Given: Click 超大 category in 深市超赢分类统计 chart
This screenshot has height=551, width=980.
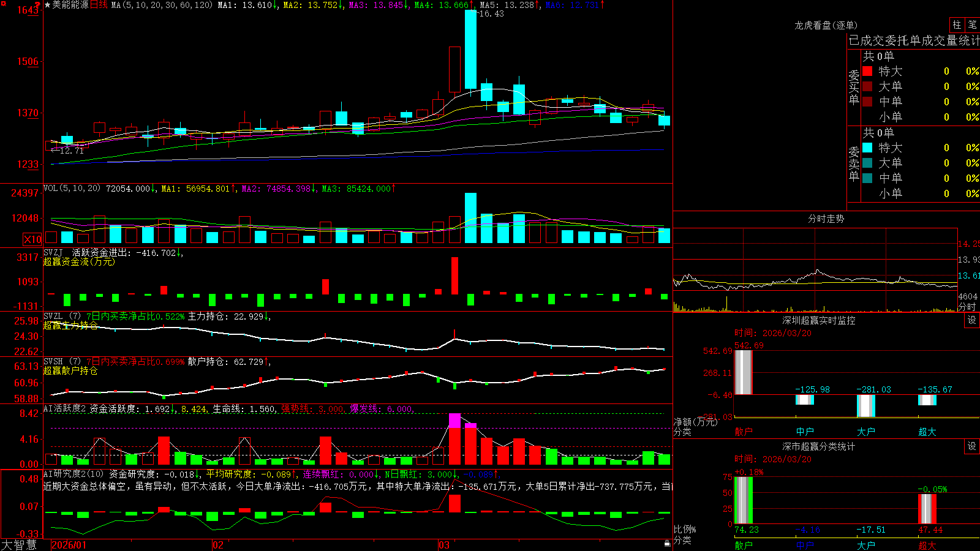Looking at the screenshot, I should click(x=927, y=545).
